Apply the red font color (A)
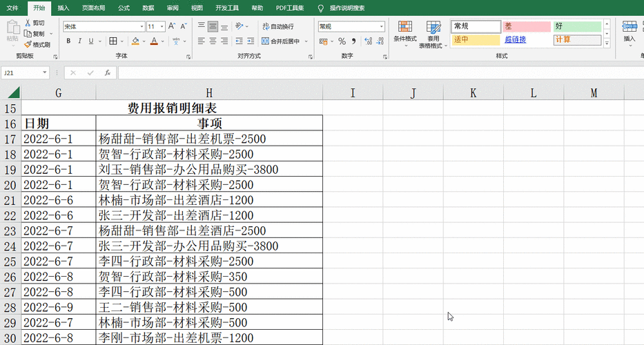The width and height of the screenshot is (644, 345). click(154, 41)
